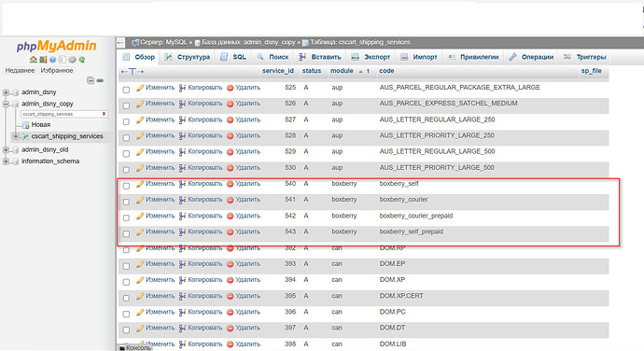Sort by the status column header
644x351 pixels.
312,71
